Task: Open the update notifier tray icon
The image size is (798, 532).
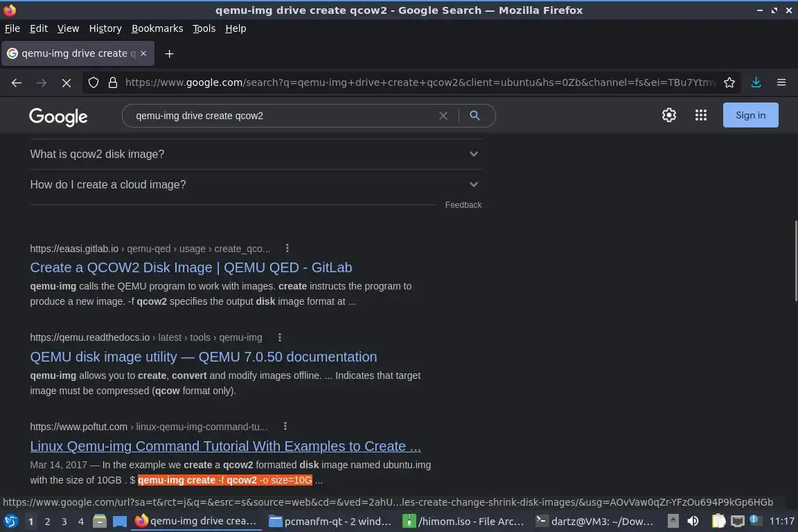Action: point(755,520)
